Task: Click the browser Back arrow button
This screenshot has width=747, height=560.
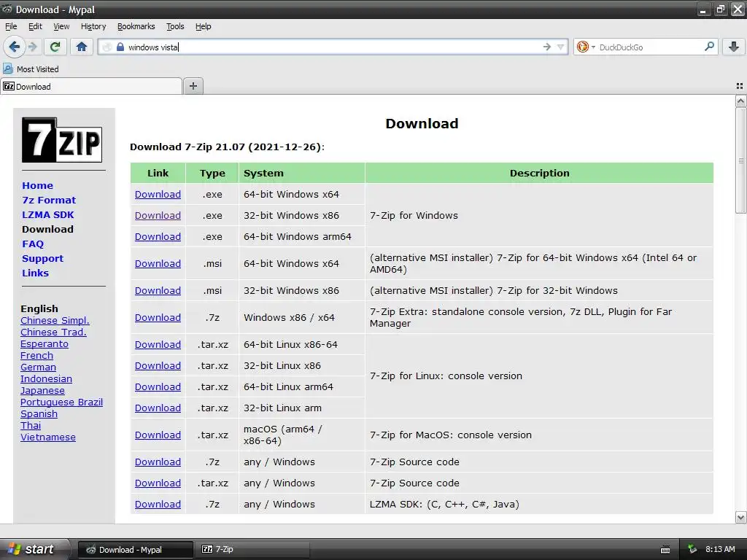Action: (14, 47)
